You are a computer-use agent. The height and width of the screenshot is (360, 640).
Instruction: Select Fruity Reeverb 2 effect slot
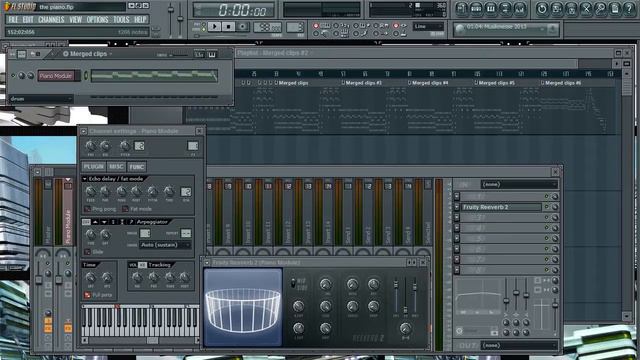tap(502, 207)
